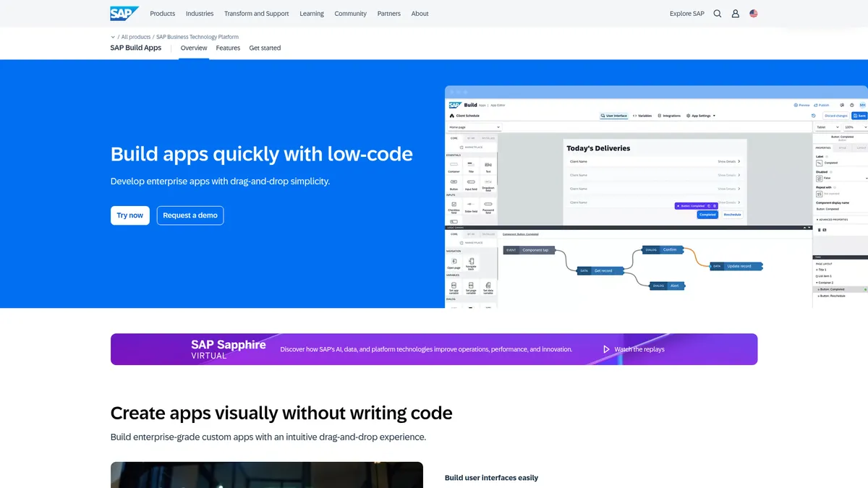Click the trash icon under Advanced Properties
Viewport: 868px width, 488px height.
point(819,230)
